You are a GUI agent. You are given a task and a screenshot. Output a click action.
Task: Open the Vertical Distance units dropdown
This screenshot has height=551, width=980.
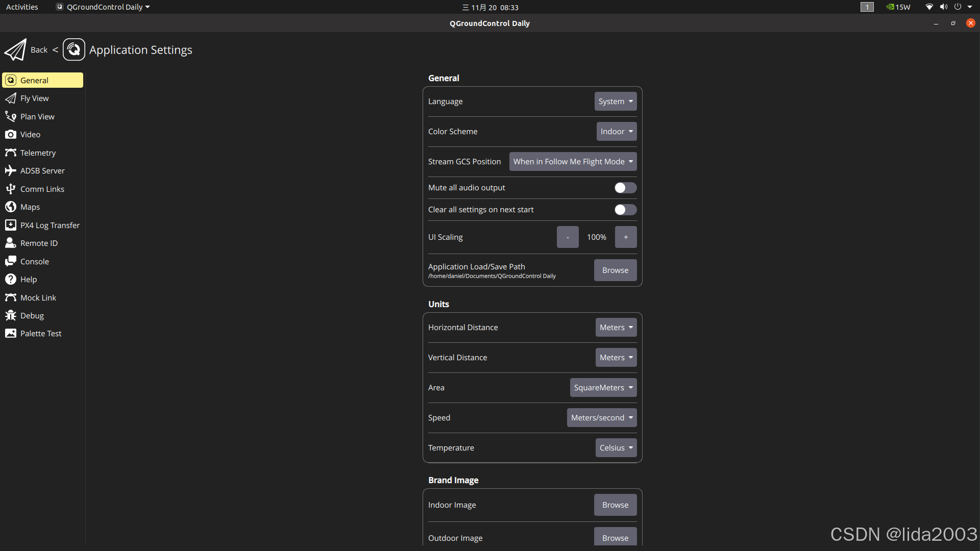click(x=616, y=358)
